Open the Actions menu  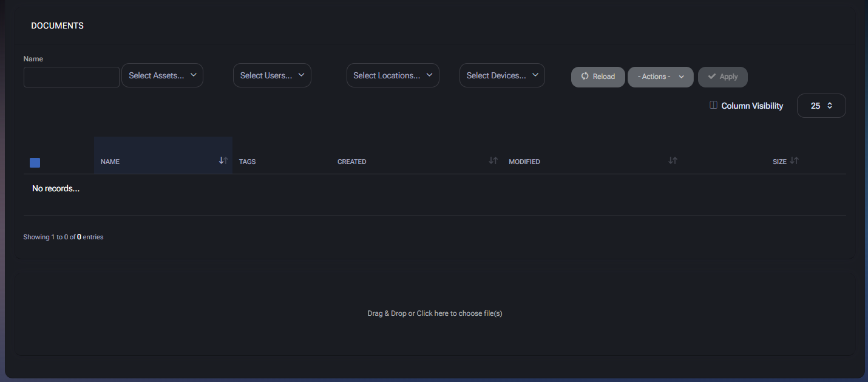click(660, 77)
